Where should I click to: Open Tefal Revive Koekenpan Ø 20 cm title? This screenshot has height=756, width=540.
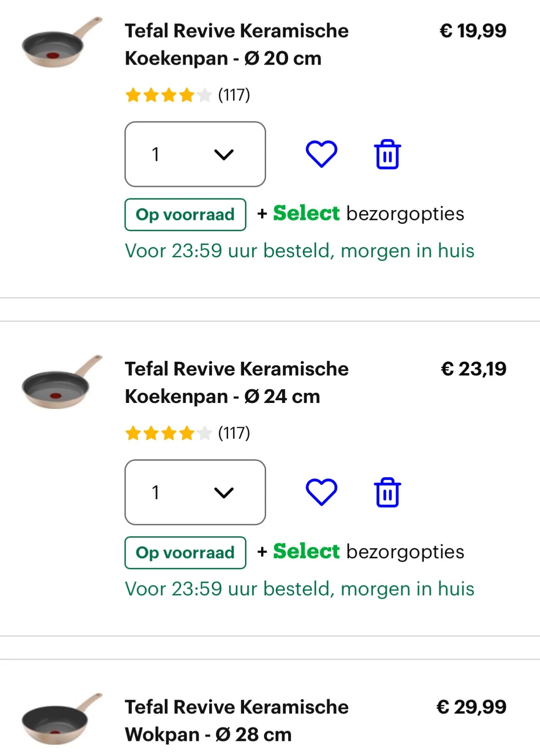[x=236, y=44]
